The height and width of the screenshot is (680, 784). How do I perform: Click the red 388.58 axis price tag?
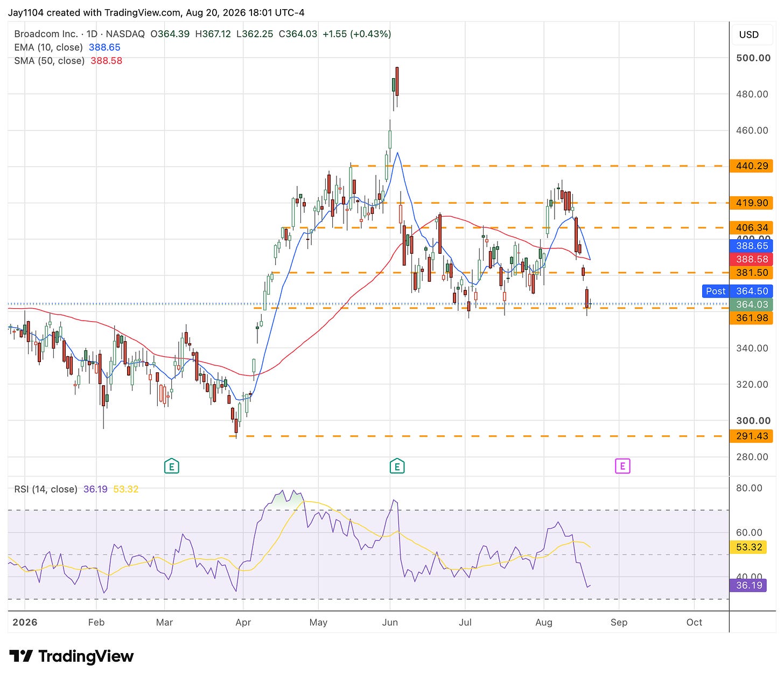pos(751,259)
